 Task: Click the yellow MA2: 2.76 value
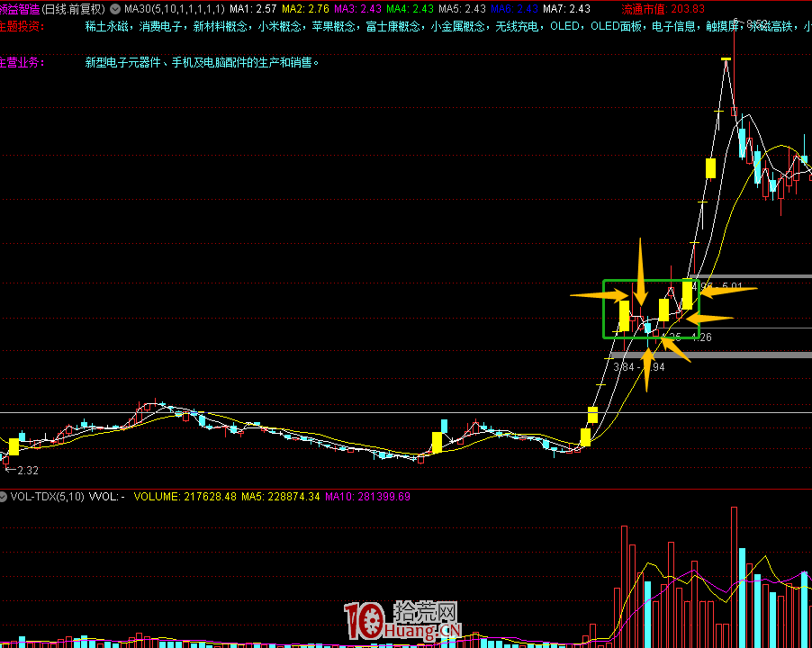[x=305, y=9]
